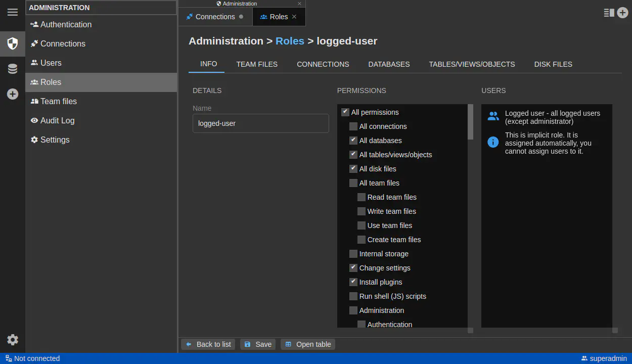The width and height of the screenshot is (632, 364).
Task: Toggle the Install plugins checkbox
Action: tap(353, 282)
